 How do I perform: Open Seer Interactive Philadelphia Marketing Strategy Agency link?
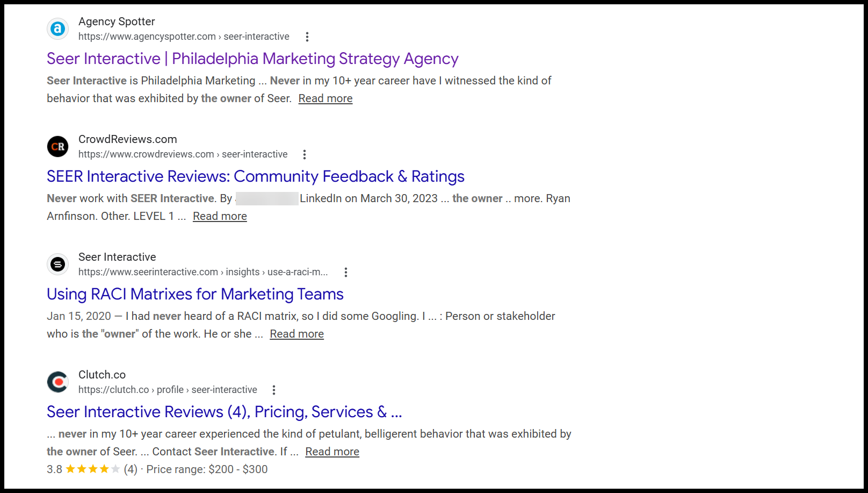pos(252,59)
